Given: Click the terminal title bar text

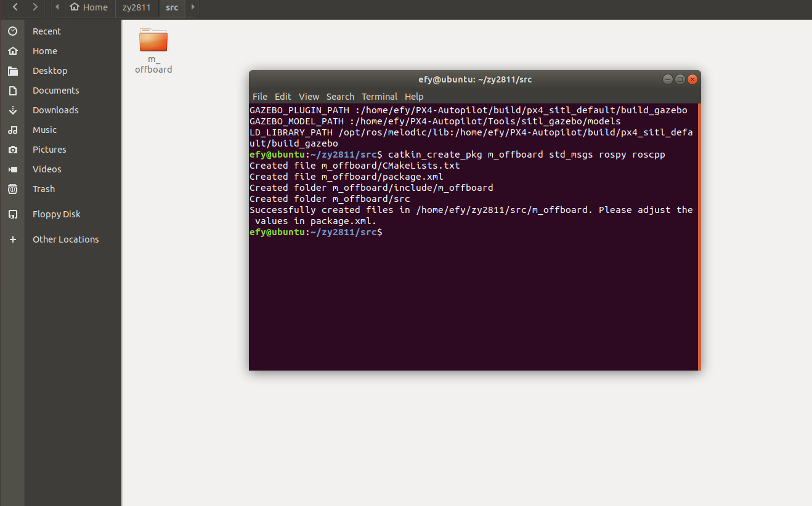Looking at the screenshot, I should click(x=475, y=79).
